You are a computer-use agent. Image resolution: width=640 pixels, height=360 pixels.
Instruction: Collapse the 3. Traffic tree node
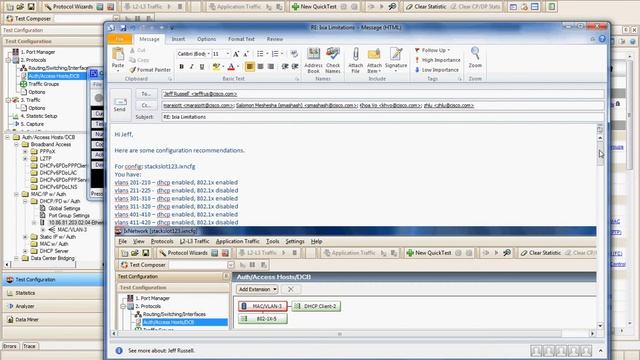pyautogui.click(x=8, y=100)
